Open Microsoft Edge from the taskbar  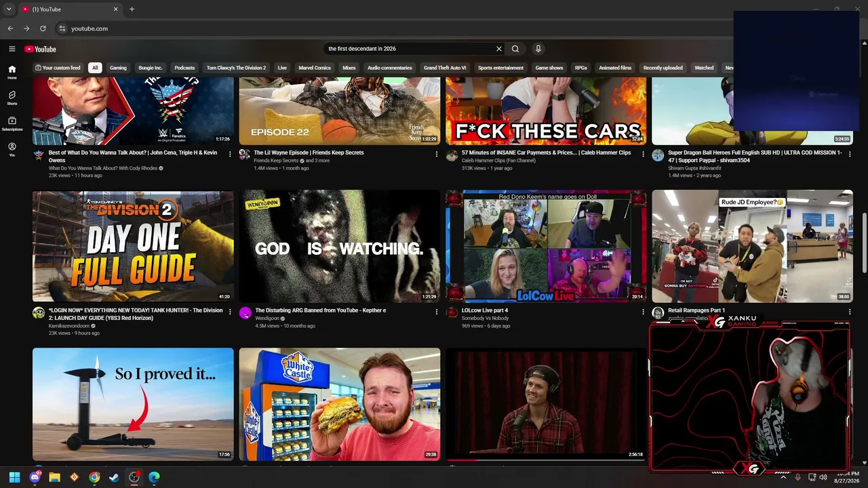click(x=154, y=477)
